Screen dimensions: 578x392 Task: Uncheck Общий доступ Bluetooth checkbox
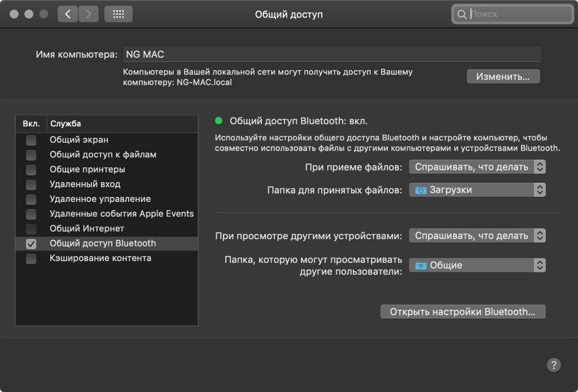(x=31, y=244)
